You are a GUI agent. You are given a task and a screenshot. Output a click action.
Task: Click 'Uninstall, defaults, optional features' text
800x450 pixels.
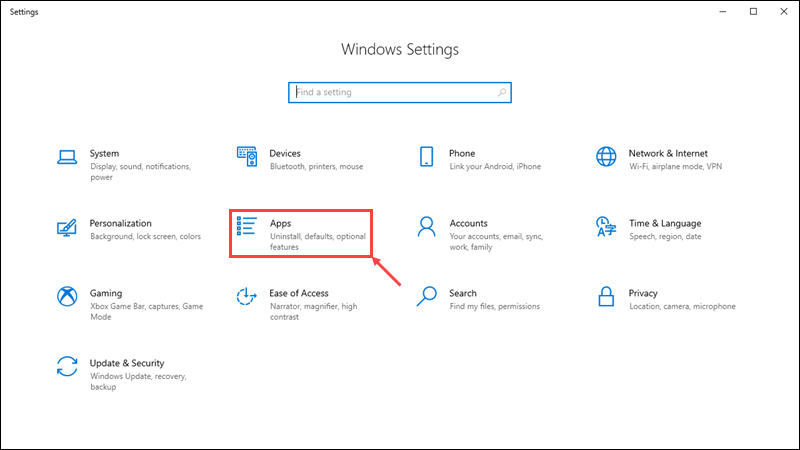(x=318, y=242)
